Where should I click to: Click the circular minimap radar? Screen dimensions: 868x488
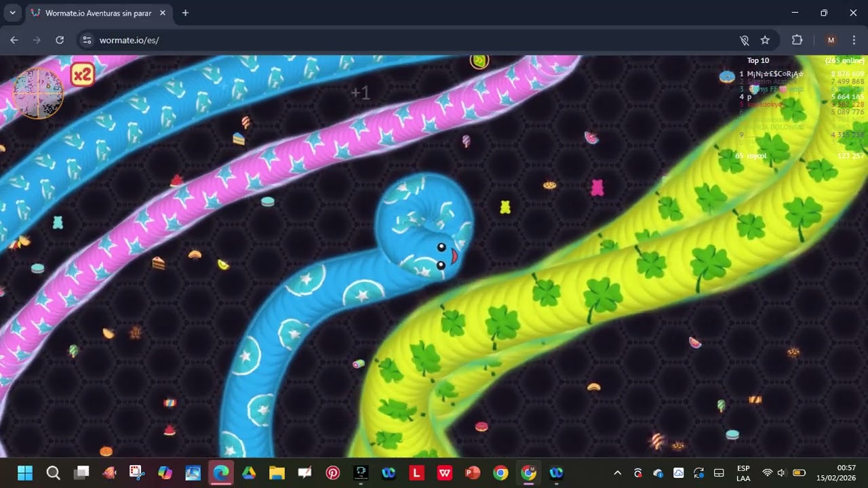point(39,93)
